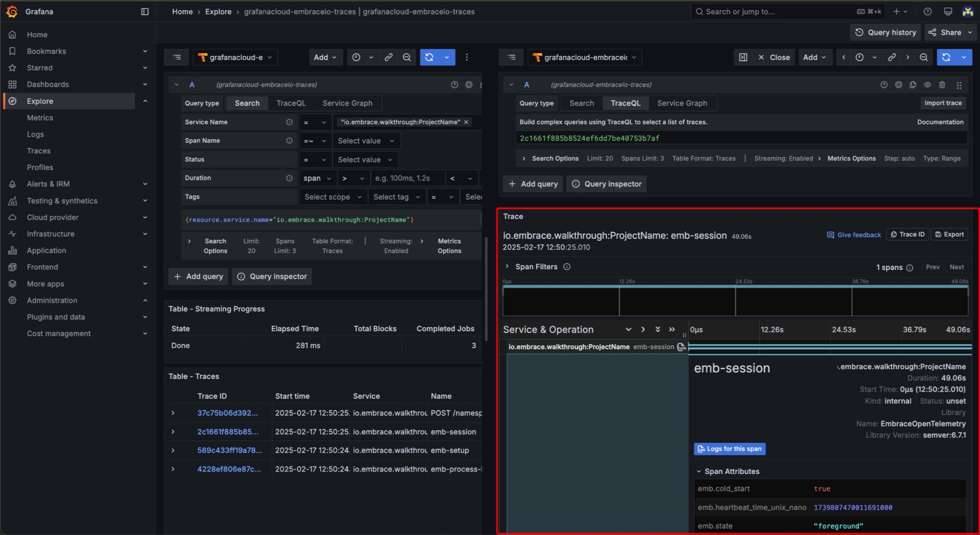
Task: Click the Span Filters info icon
Action: [x=567, y=267]
